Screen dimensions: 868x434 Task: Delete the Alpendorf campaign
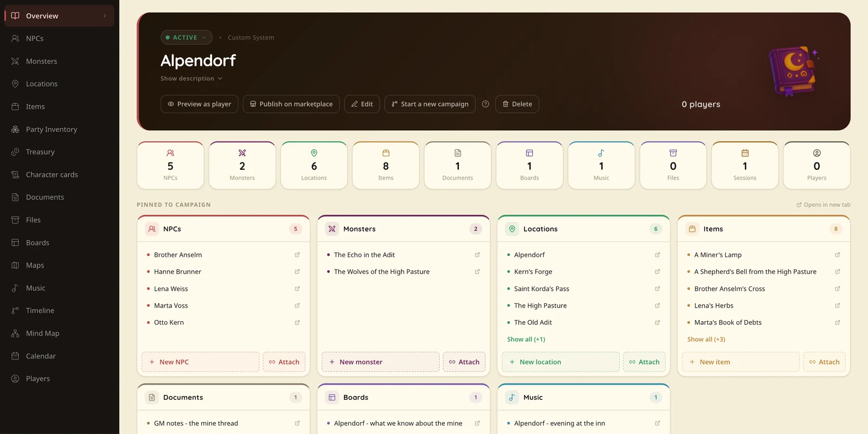(x=517, y=104)
